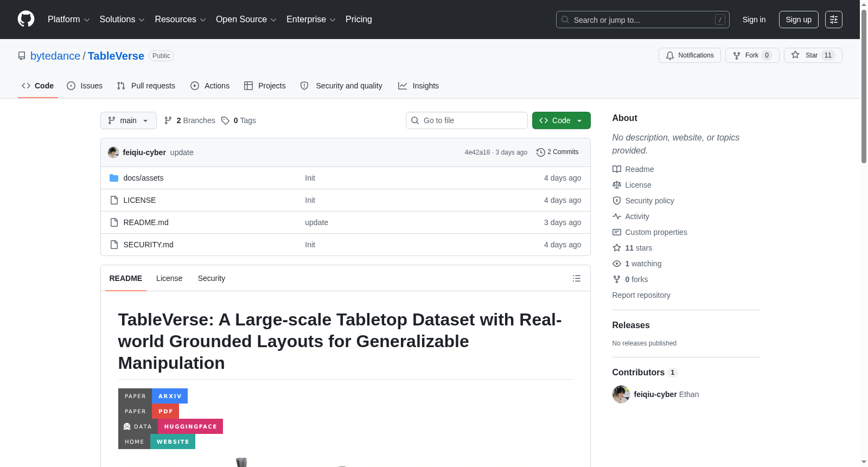Open feiqiu-cyber Ethan contributor profile
This screenshot has width=868, height=467.
(x=656, y=394)
